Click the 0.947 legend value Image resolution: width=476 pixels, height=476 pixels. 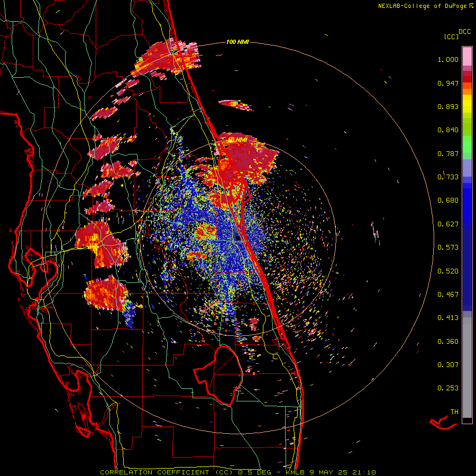(448, 83)
